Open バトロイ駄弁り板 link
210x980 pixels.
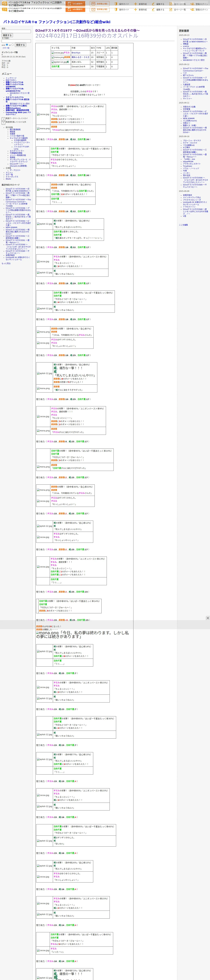click(x=17, y=136)
